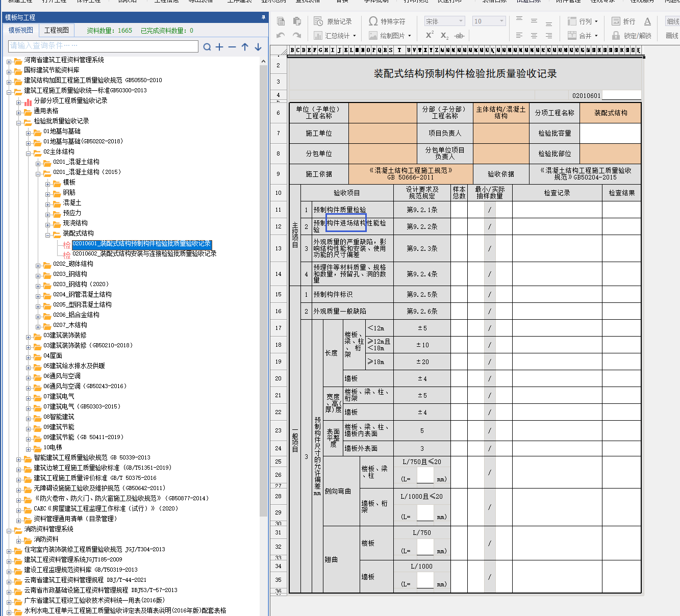Select 细线 thin line option
The width and height of the screenshot is (680, 616).
pos(672,21)
